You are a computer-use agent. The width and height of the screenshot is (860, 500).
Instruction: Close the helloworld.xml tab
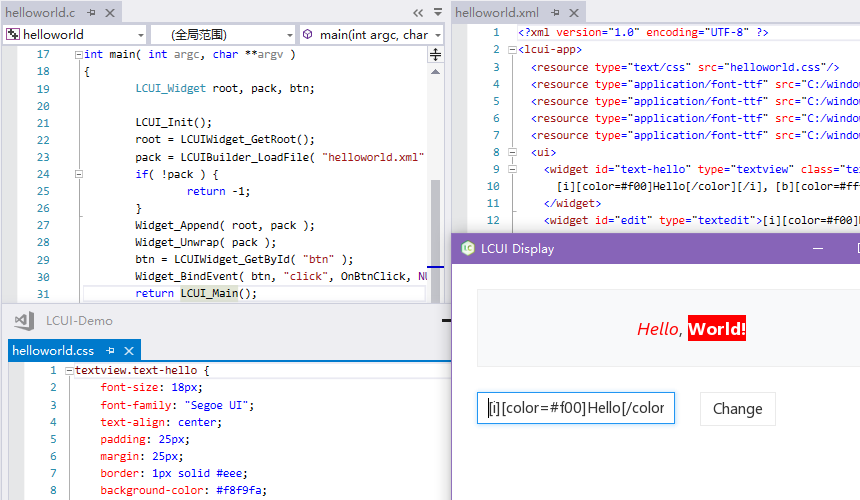tap(574, 13)
